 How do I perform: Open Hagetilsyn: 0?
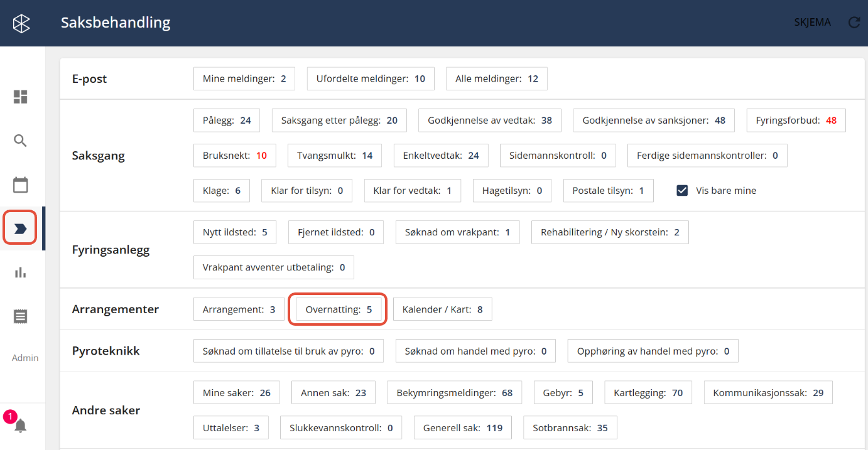point(512,191)
